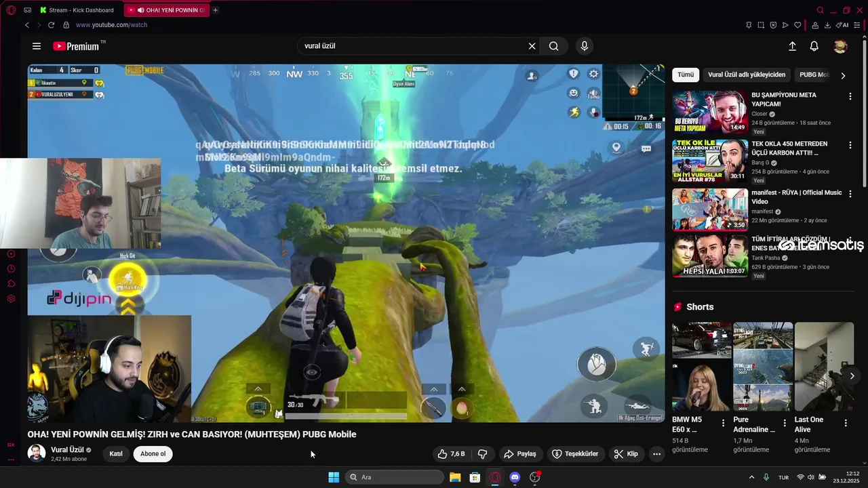
Task: Open options for 'TEK OK İLE 450 METREDEN'
Action: (850, 145)
